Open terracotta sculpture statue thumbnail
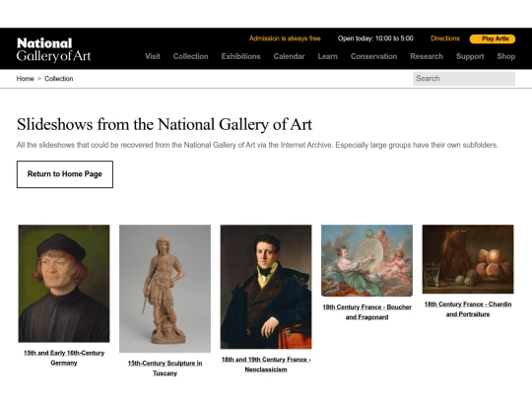Screen dimensions: 532x399 pos(165,289)
